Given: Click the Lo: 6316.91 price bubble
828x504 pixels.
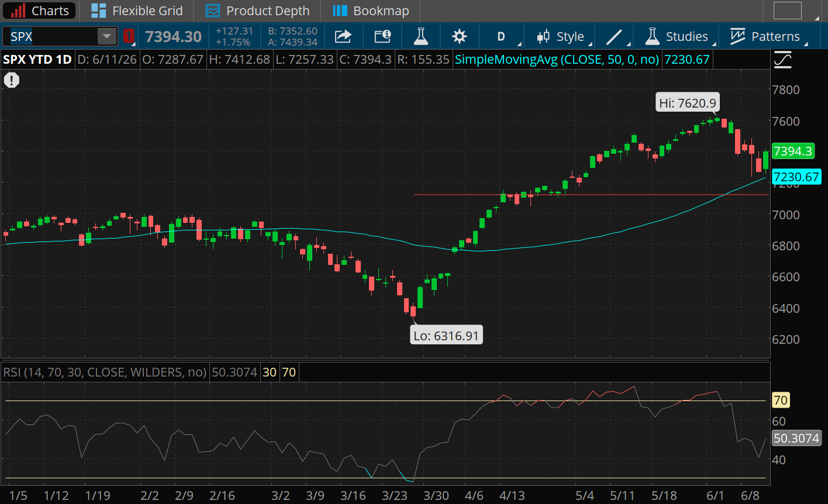Looking at the screenshot, I should click(x=447, y=335).
